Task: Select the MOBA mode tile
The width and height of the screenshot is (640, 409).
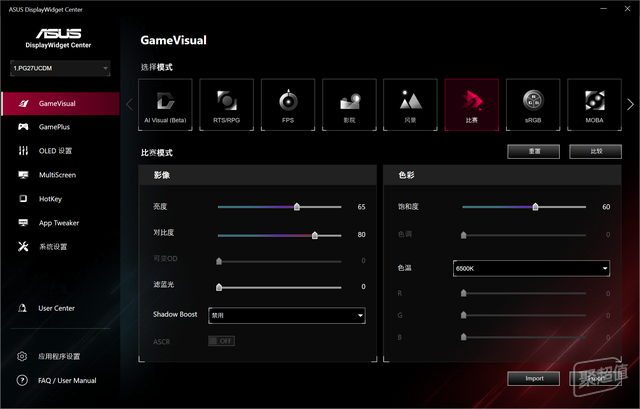Action: (x=594, y=105)
